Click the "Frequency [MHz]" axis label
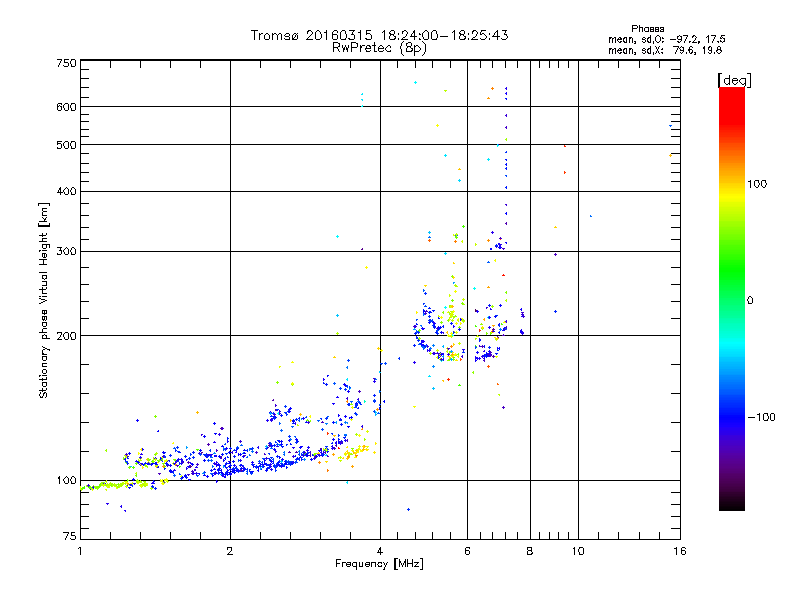800x600 pixels. pos(379,564)
